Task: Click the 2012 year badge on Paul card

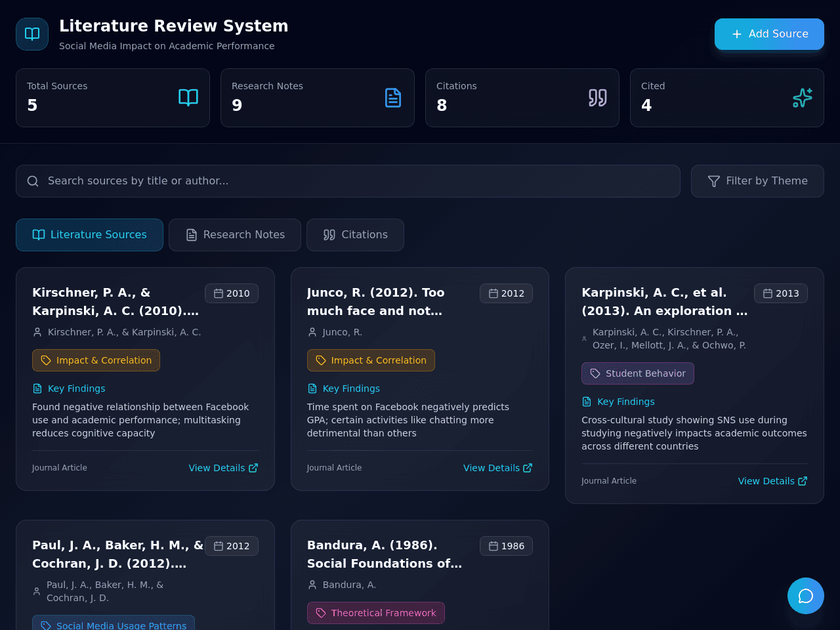Action: click(x=232, y=546)
